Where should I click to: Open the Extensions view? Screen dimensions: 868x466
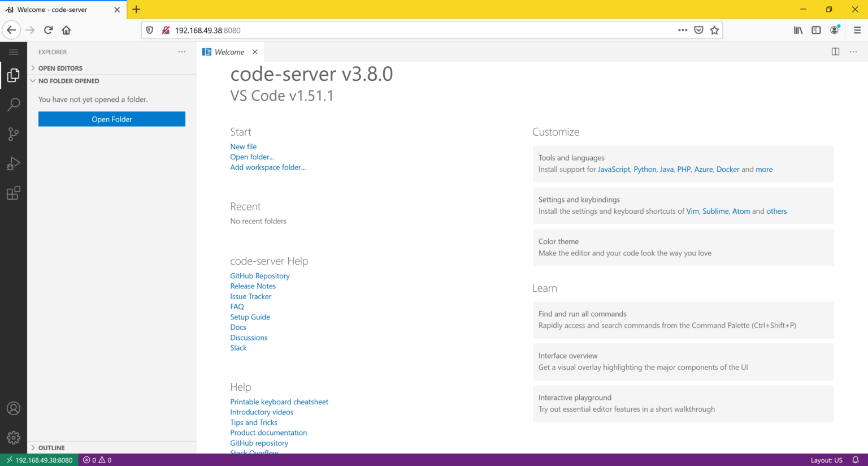14,193
